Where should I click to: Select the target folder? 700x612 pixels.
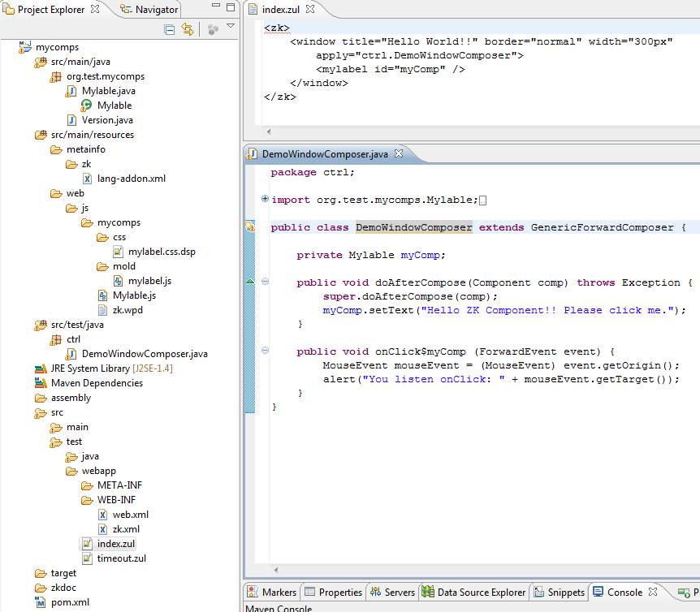(x=63, y=573)
